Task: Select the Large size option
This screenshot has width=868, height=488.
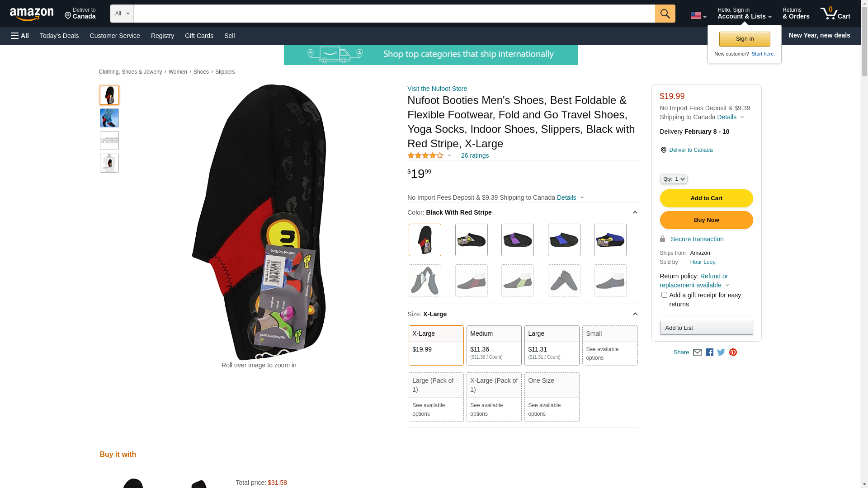Action: tap(552, 345)
